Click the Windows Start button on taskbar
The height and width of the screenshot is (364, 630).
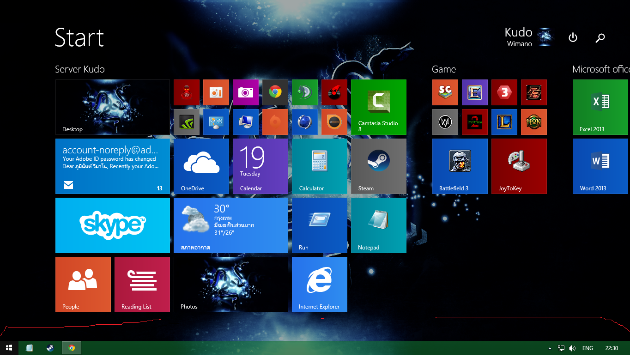(9, 348)
